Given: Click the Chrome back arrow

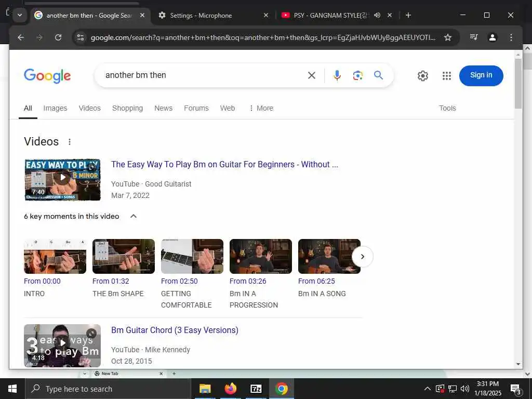Looking at the screenshot, I should (x=21, y=37).
